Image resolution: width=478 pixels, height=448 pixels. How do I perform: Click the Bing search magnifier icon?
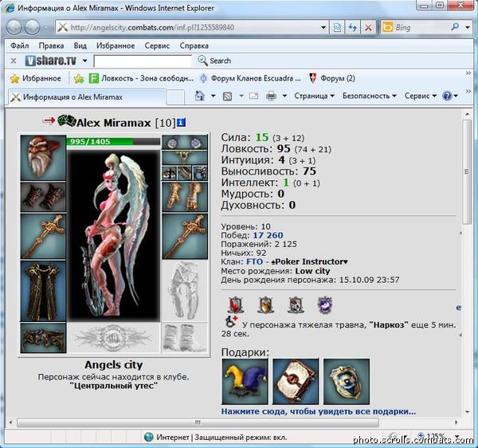[x=455, y=27]
